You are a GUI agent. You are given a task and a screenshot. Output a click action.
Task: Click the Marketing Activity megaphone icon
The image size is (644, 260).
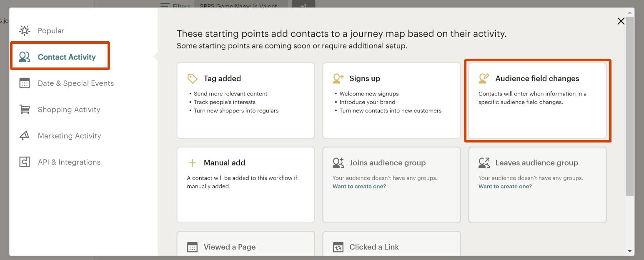tap(25, 136)
